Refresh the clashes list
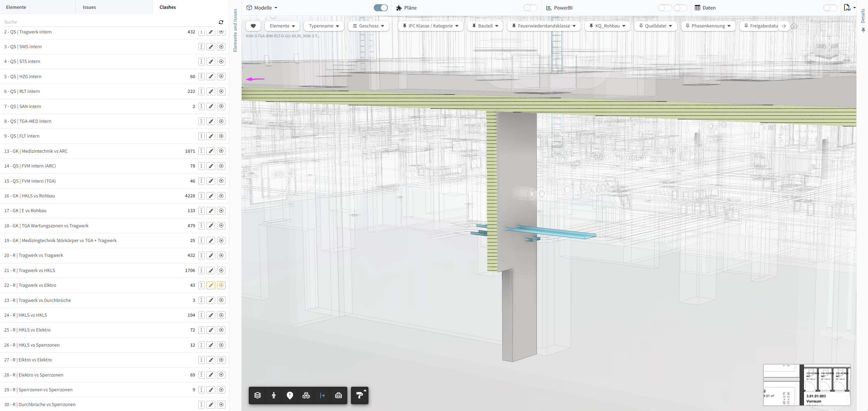This screenshot has height=411, width=868. (x=221, y=22)
